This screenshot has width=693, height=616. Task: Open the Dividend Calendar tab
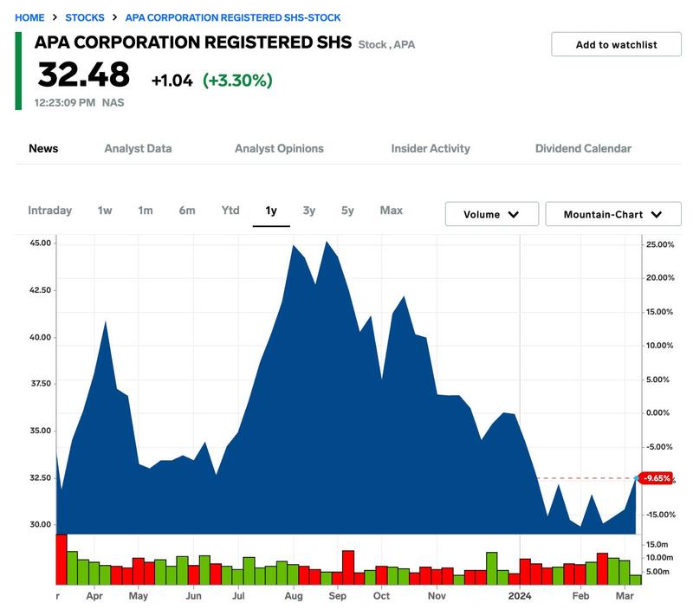tap(583, 148)
